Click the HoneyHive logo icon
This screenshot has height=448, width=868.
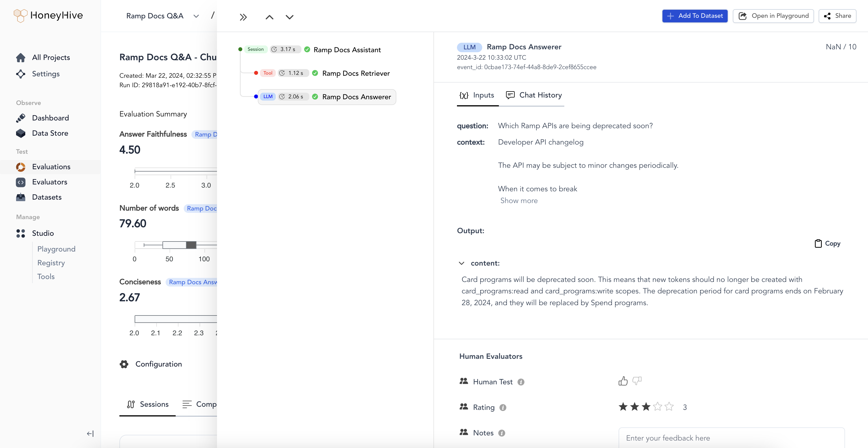click(x=20, y=15)
